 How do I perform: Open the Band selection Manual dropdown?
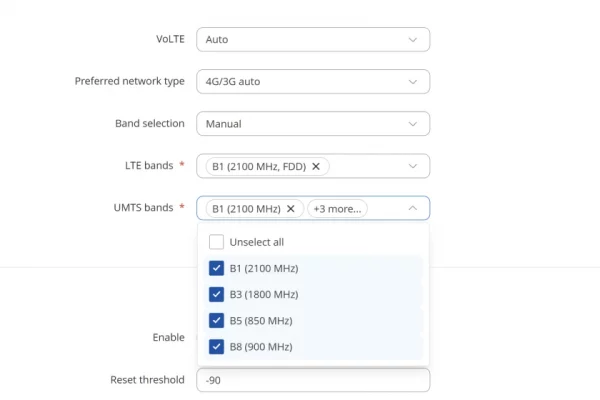tap(313, 124)
